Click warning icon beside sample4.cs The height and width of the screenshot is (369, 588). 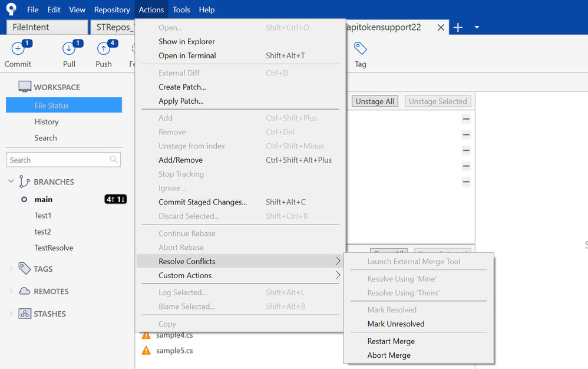point(146,335)
